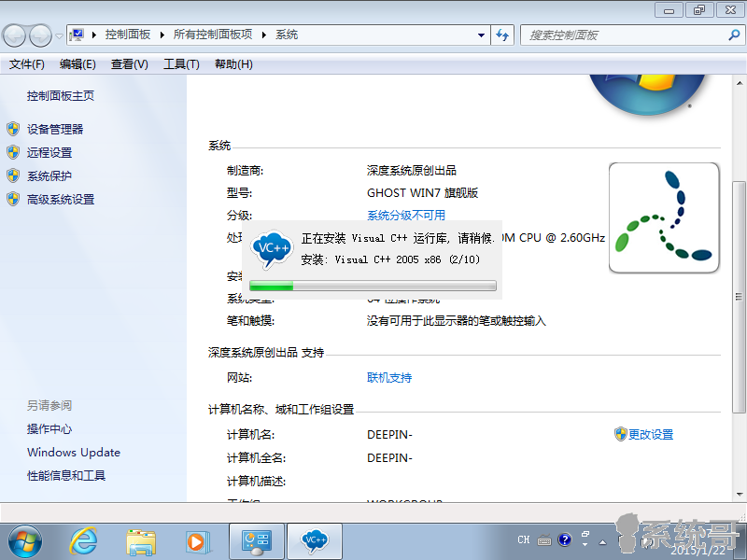Click the computer icon in the address bar
Screen dimensions: 747x560
click(x=77, y=35)
